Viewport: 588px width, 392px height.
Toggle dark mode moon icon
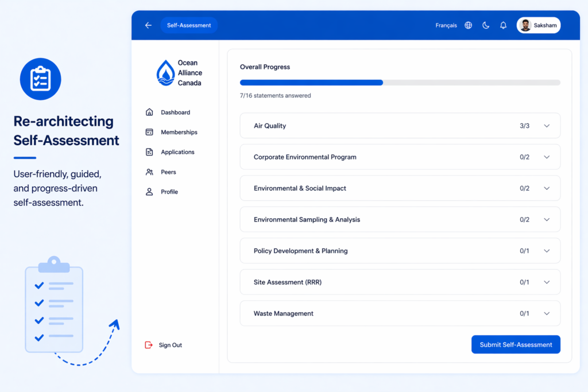pos(486,25)
